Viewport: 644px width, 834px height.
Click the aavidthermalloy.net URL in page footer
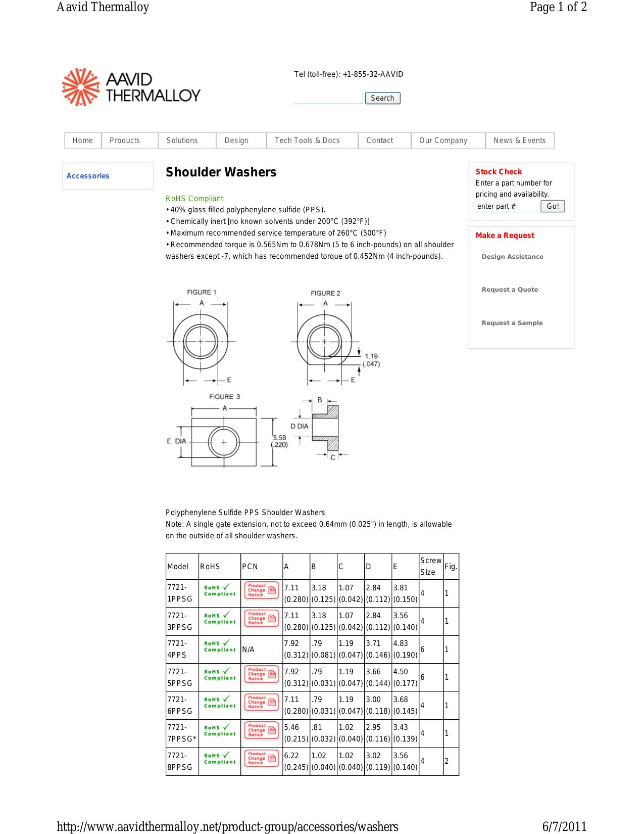227,826
